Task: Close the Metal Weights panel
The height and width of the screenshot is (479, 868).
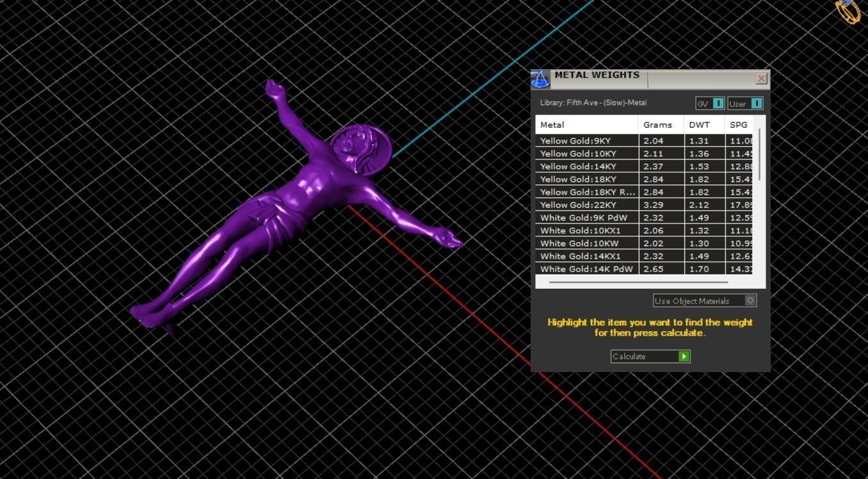Action: 761,79
